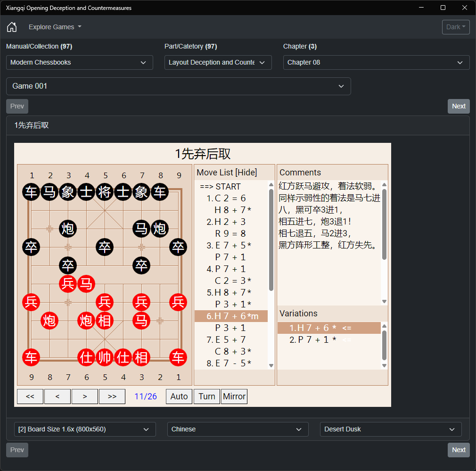This screenshot has height=471, width=476.
Task: Click the variations list scrollbar thumb
Action: pyautogui.click(x=384, y=345)
